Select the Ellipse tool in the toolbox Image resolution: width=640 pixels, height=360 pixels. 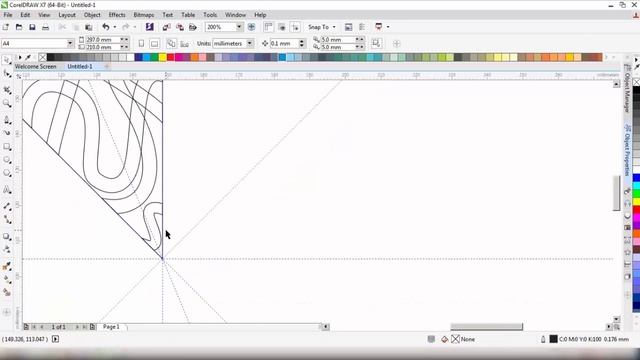7,160
